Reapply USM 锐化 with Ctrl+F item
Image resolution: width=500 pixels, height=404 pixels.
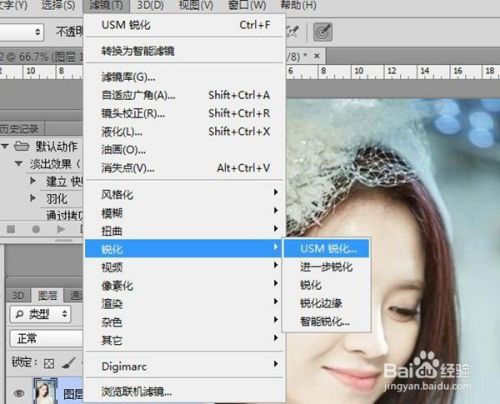point(184,25)
